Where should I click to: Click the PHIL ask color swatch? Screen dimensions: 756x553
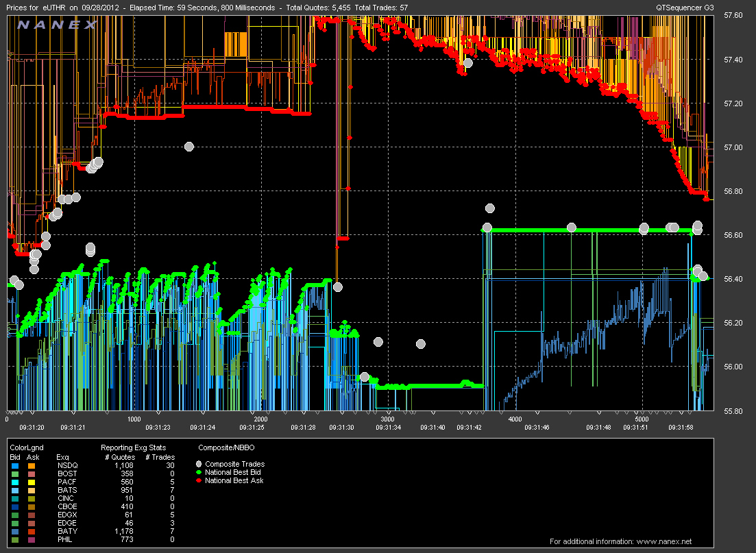[30, 539]
